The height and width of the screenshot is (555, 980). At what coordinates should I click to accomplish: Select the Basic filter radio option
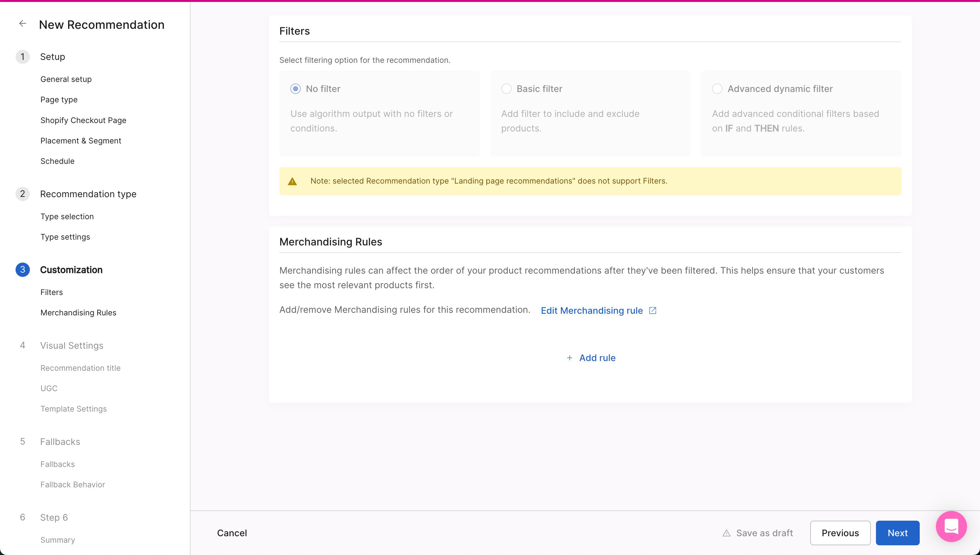(506, 89)
